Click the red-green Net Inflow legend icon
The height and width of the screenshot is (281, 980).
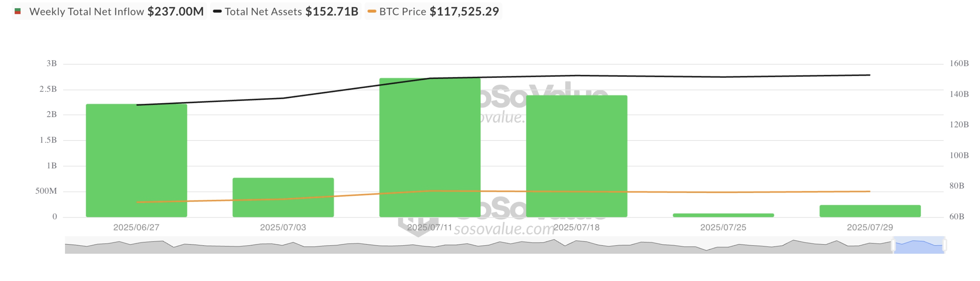[x=17, y=12]
